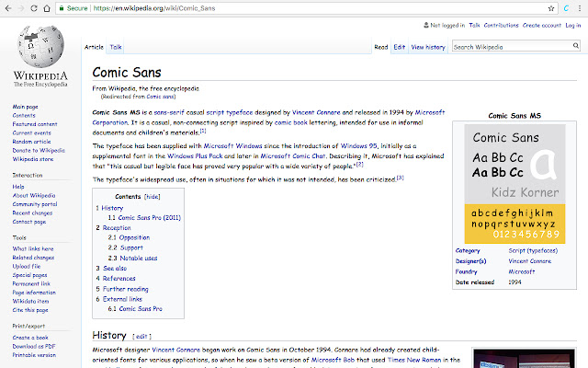Screen dimensions: 588x368
Task: Switch to the Article tab
Action: 94,47
